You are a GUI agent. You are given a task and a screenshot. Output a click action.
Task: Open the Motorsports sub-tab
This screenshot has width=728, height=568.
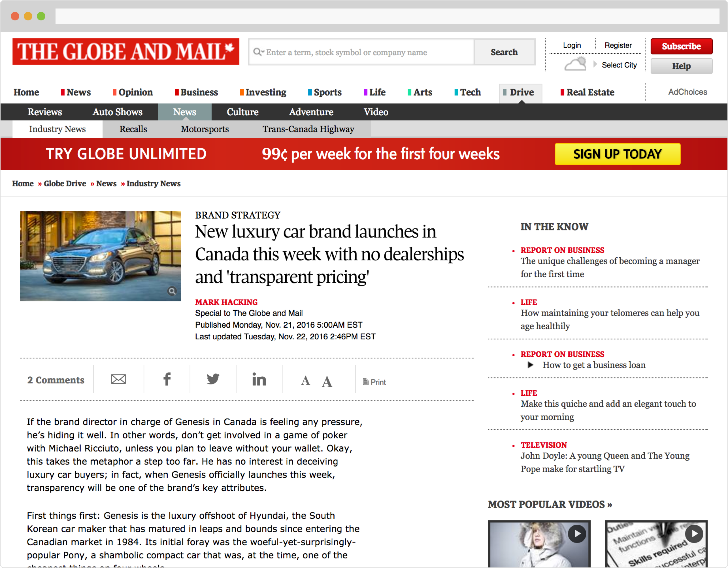tap(205, 129)
